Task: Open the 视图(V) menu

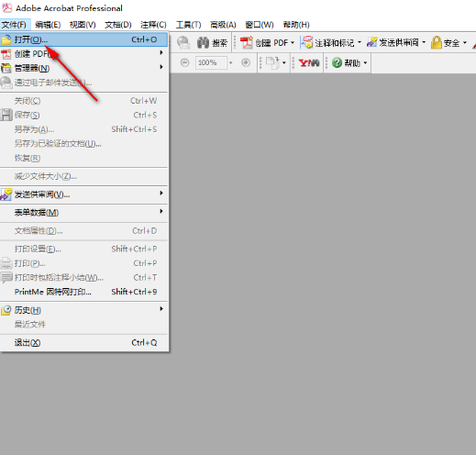Action: point(83,25)
